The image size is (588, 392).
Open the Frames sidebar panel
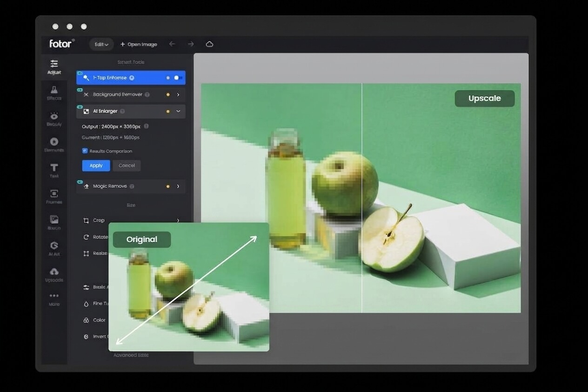54,197
